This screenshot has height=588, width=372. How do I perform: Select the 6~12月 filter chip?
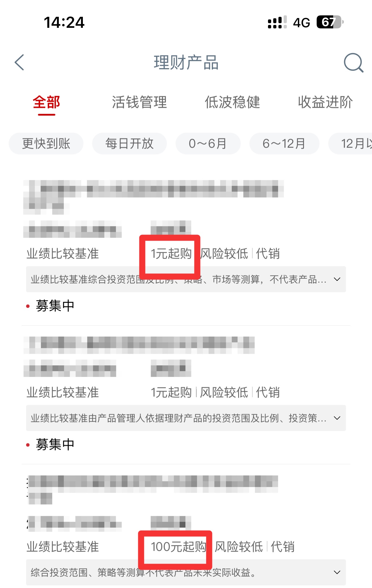pos(284,144)
